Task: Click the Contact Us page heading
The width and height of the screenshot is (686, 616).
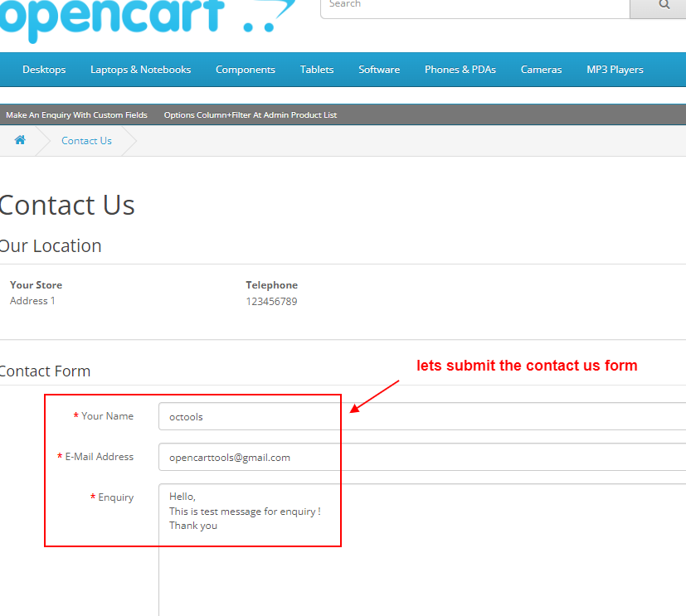Action: point(67,206)
